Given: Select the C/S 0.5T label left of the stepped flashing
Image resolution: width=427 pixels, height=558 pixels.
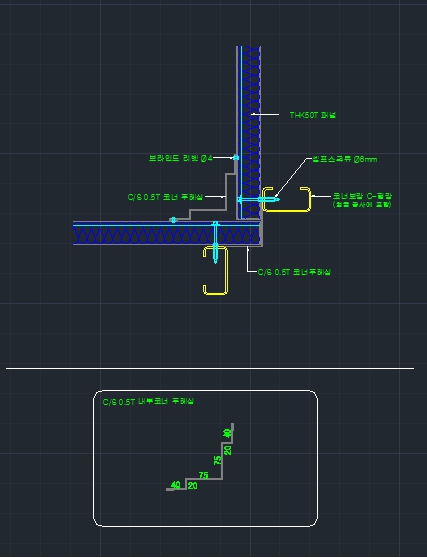Looking at the screenshot, I should pos(165,197).
